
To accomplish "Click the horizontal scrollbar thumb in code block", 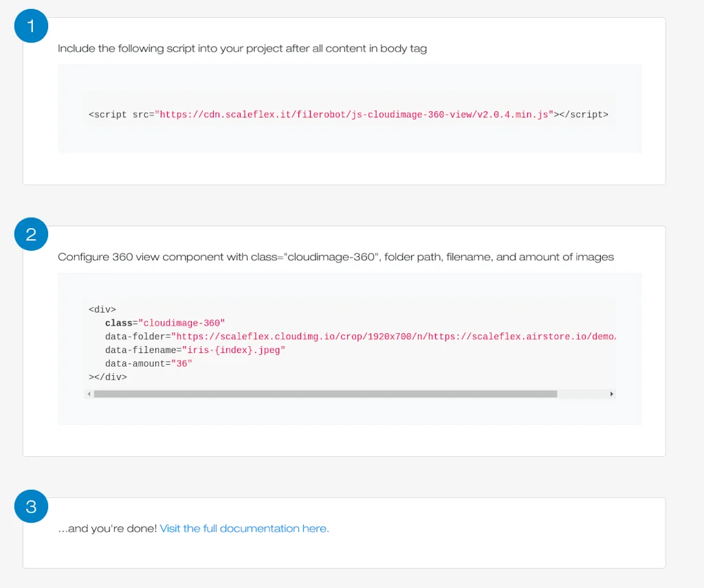I will [324, 394].
